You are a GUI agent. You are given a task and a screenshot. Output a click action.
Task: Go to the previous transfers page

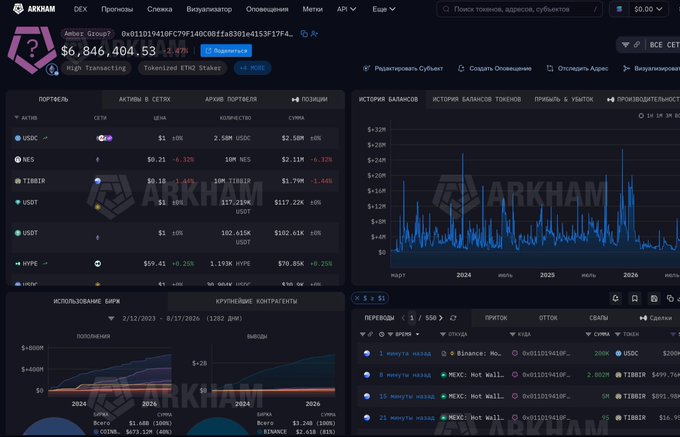(x=403, y=318)
